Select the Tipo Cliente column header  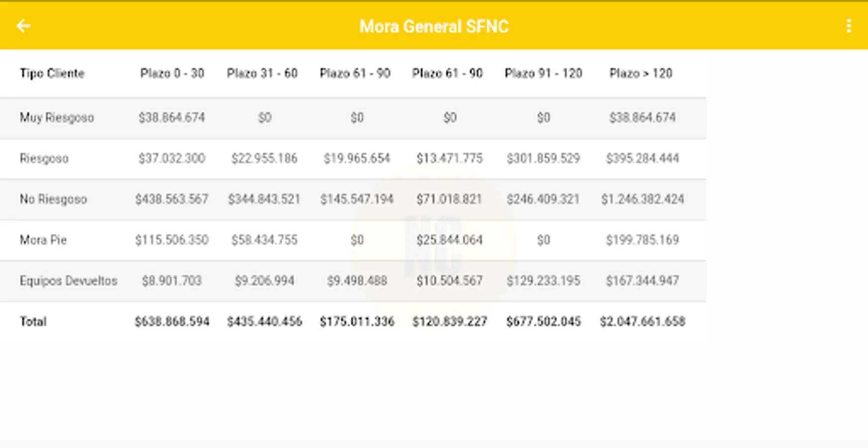[x=52, y=74]
